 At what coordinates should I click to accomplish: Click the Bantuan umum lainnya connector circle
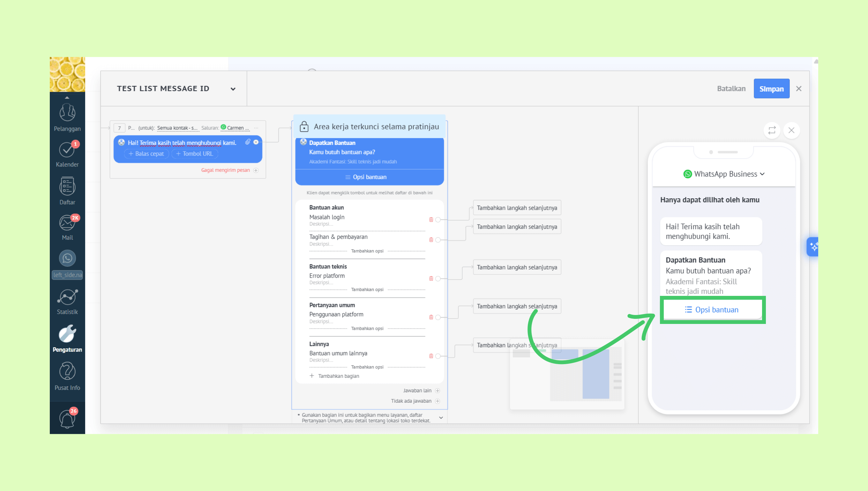coord(438,356)
